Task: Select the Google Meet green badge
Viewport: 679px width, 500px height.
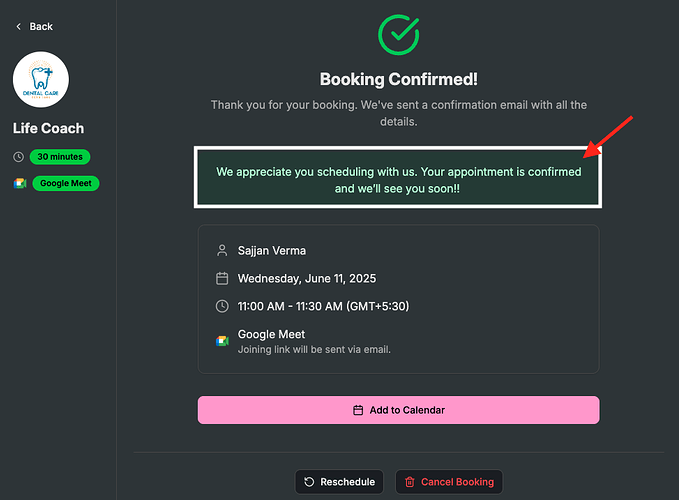Action: tap(66, 183)
